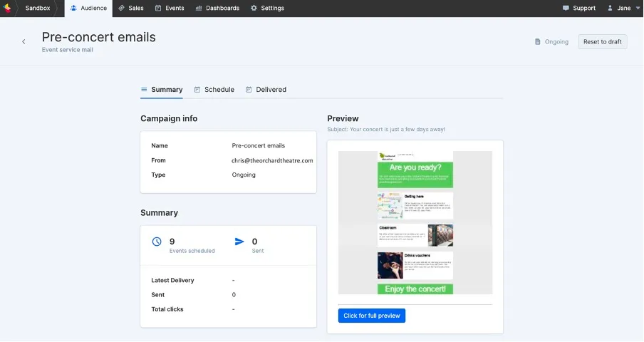Click the Event service mail subtitle
The height and width of the screenshot is (342, 644).
point(68,50)
